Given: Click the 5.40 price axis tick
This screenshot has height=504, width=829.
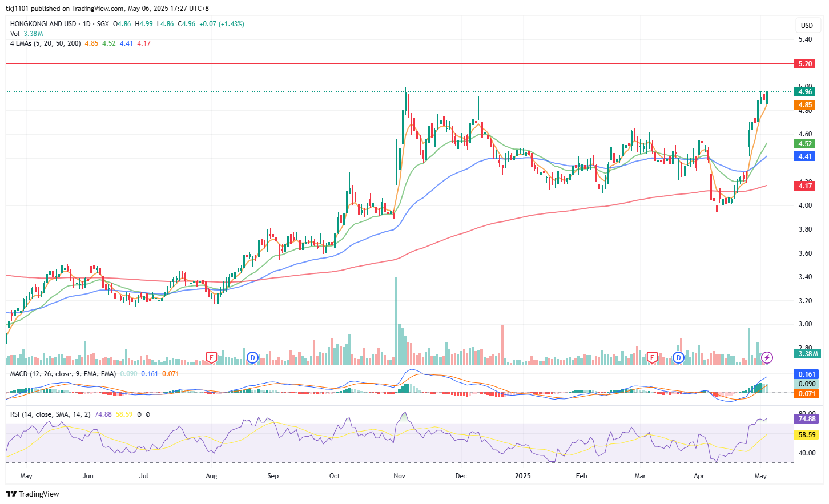Looking at the screenshot, I should [805, 39].
